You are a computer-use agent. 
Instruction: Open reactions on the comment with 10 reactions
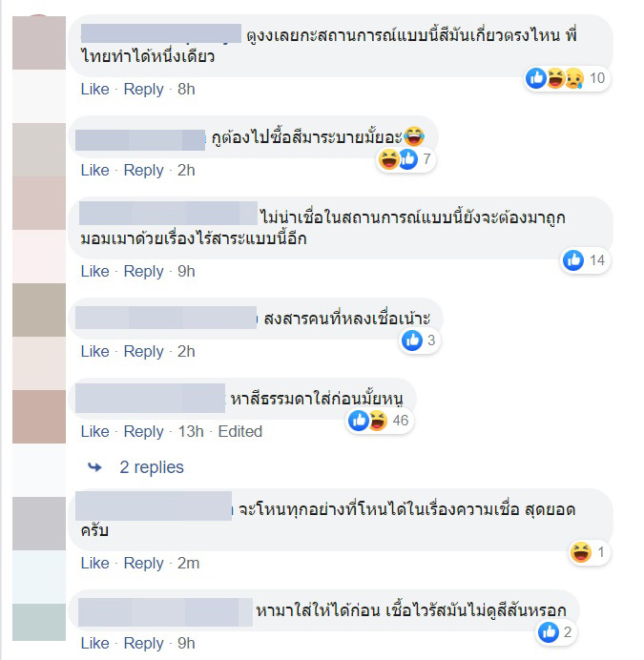click(x=567, y=78)
